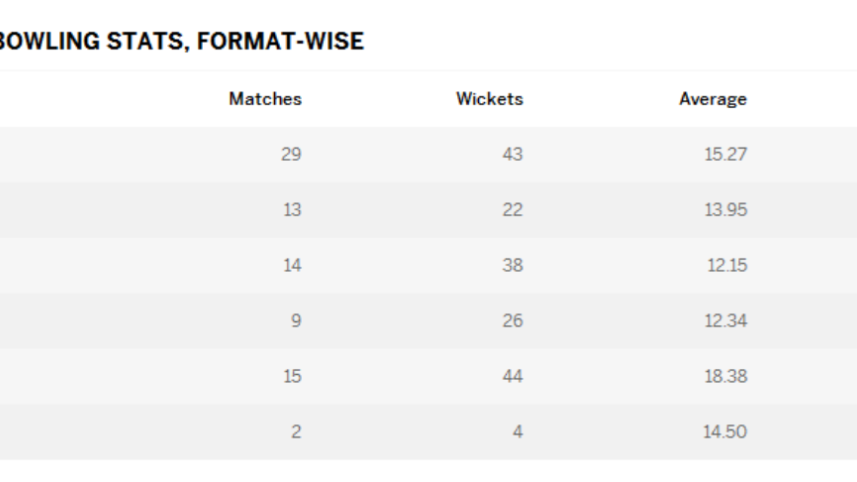The image size is (857, 482).
Task: Select the 38 wickets cell
Action: pos(512,266)
